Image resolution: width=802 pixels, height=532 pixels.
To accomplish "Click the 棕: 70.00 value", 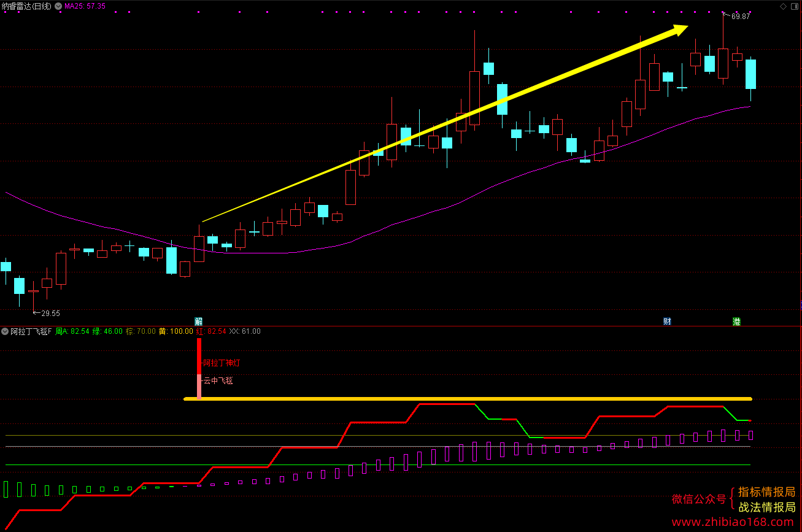I will (141, 331).
